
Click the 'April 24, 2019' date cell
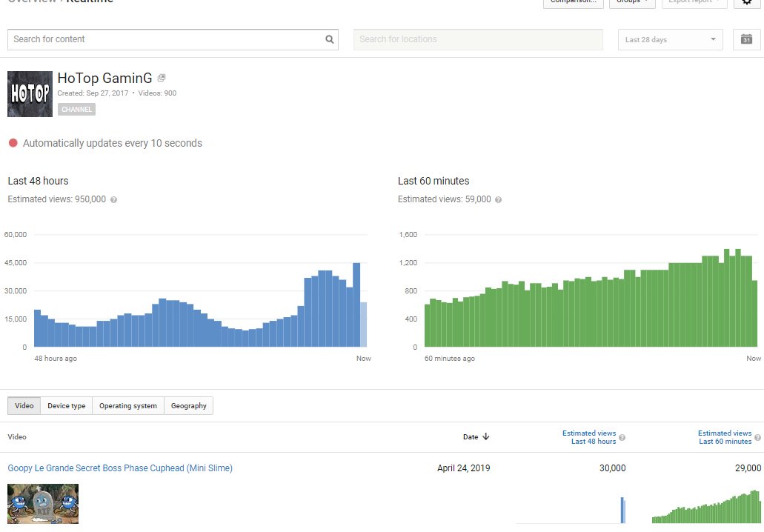[x=463, y=468]
